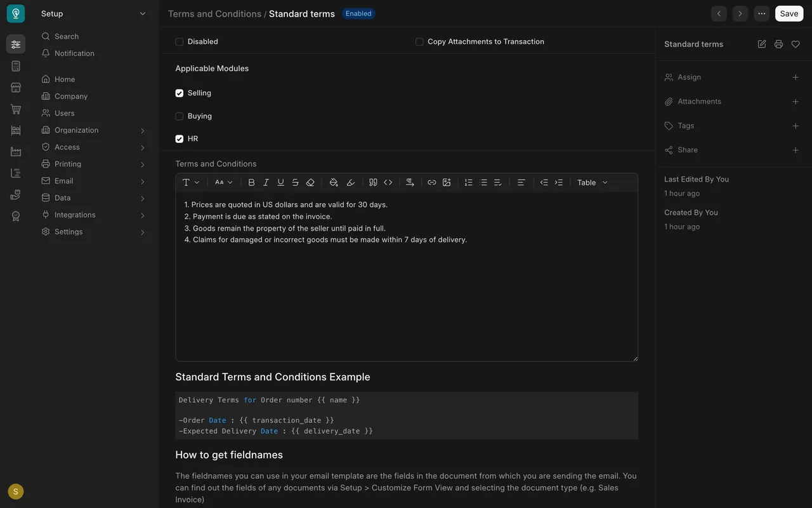Enable Copy Attachments to Transaction
Viewport: 812px width, 508px height.
419,42
